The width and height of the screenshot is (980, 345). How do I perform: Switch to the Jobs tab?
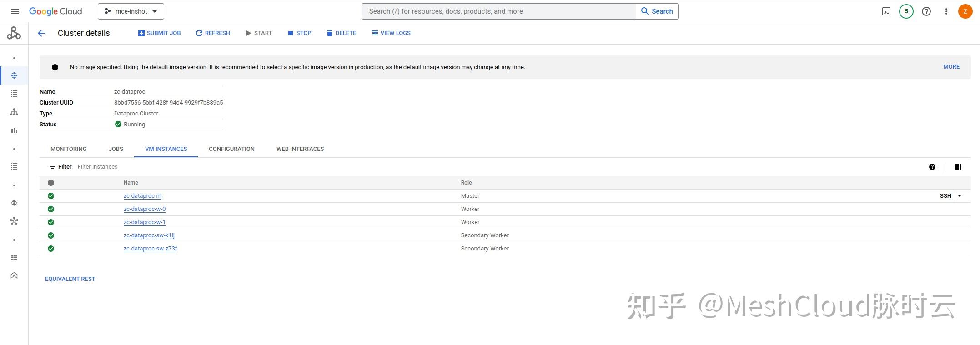coord(116,149)
